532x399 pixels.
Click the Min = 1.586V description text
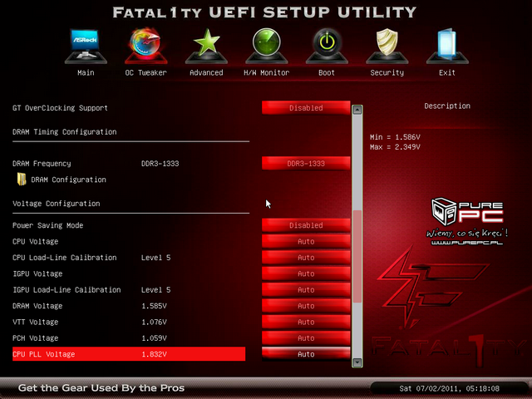[395, 137]
